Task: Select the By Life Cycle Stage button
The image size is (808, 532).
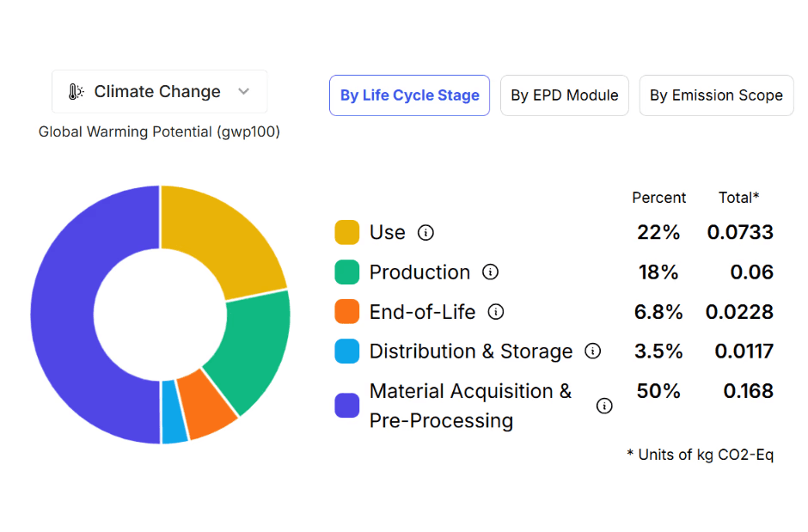Action: (x=409, y=95)
